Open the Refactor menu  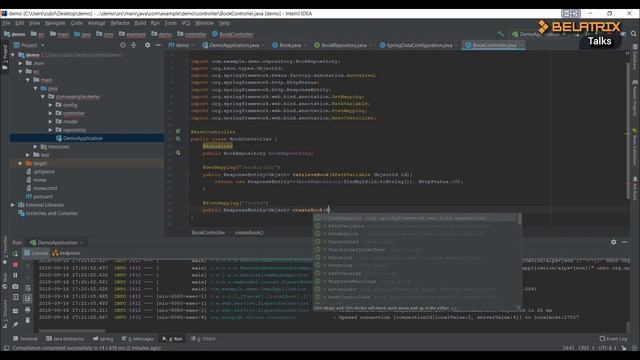[x=120, y=23]
